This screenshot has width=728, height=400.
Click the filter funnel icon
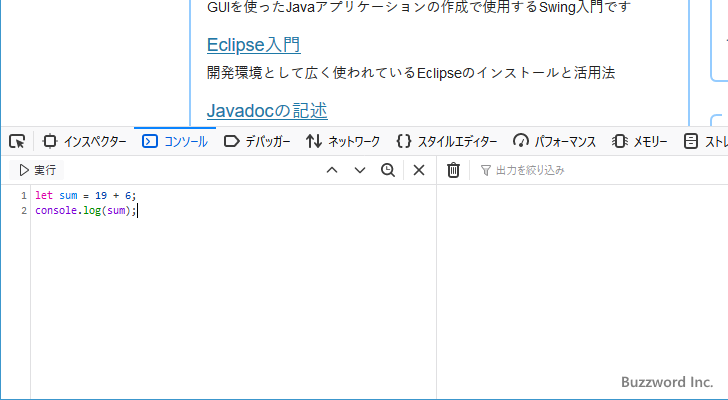[486, 170]
